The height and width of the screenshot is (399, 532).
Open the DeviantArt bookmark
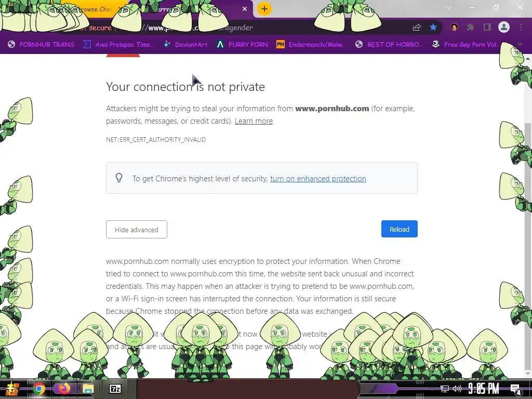pyautogui.click(x=186, y=45)
